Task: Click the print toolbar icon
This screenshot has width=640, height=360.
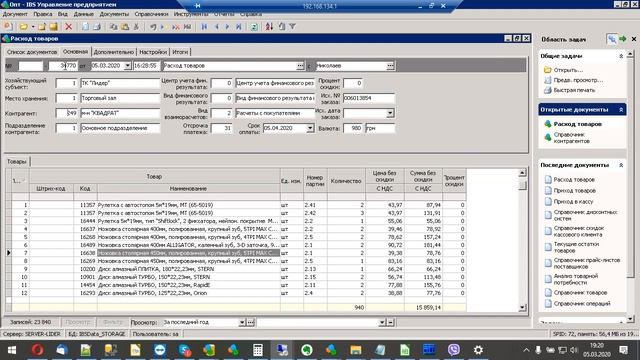Action: pos(97,27)
